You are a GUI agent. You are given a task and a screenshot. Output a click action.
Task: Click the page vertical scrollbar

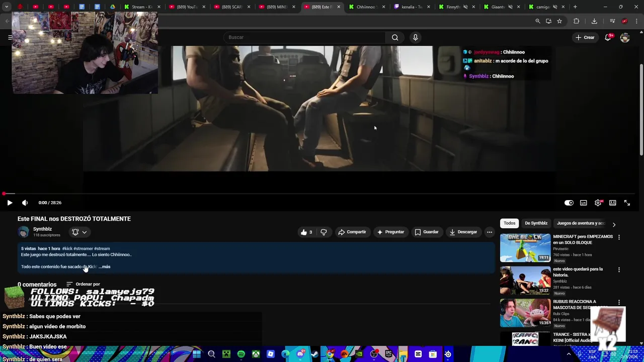coord(641,110)
